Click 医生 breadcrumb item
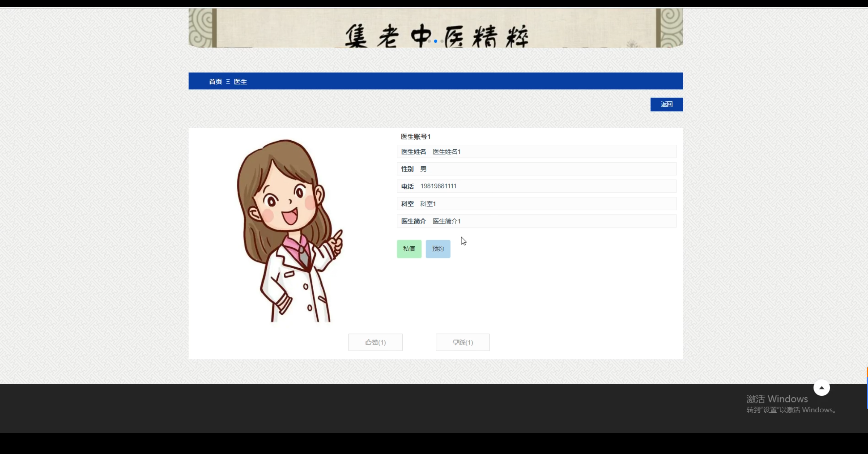Image resolution: width=868 pixels, height=454 pixels. 240,82
